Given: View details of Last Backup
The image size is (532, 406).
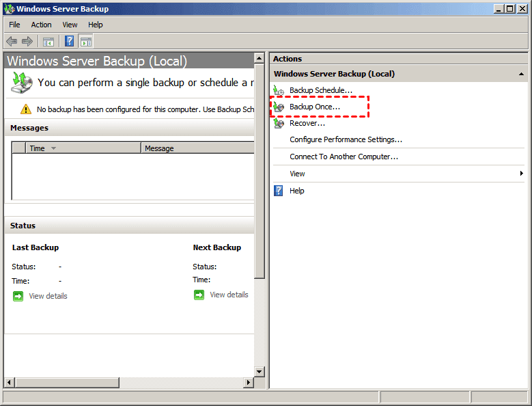Looking at the screenshot, I should point(48,296).
